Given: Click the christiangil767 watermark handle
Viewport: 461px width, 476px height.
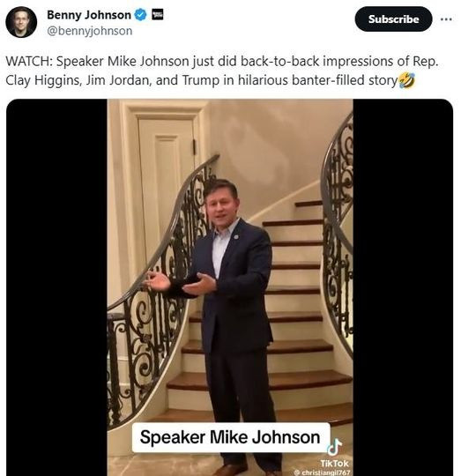Looking at the screenshot, I should (322, 472).
